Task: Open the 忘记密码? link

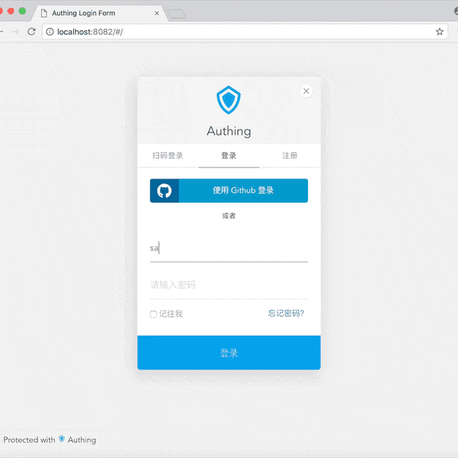Action: pyautogui.click(x=286, y=313)
